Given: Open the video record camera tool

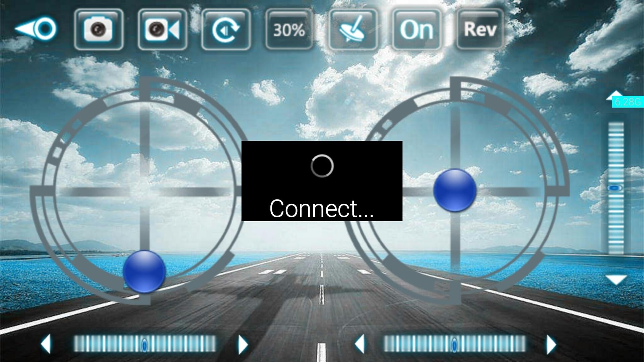Looking at the screenshot, I should [x=161, y=28].
